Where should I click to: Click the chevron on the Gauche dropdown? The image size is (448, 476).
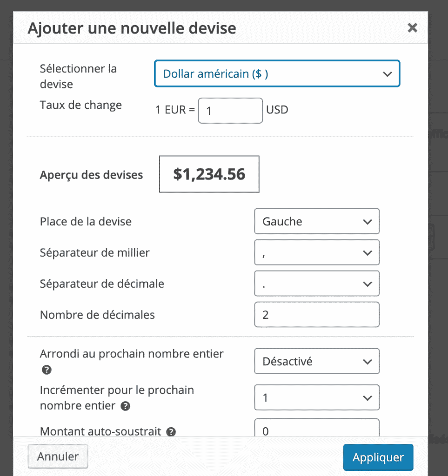(x=367, y=221)
